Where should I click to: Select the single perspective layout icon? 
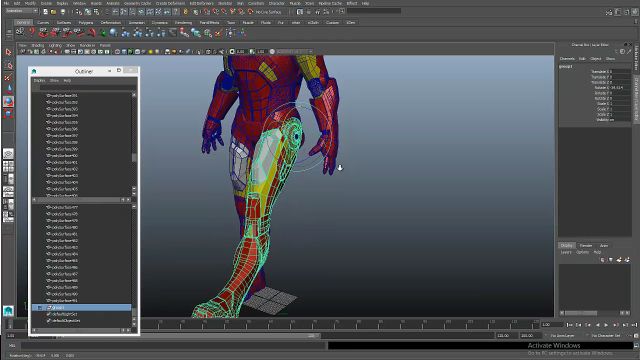click(x=8, y=154)
